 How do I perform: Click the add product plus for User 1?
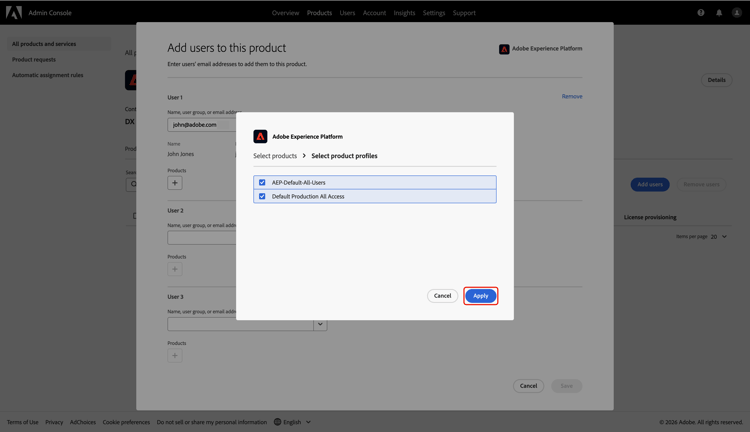pyautogui.click(x=175, y=183)
